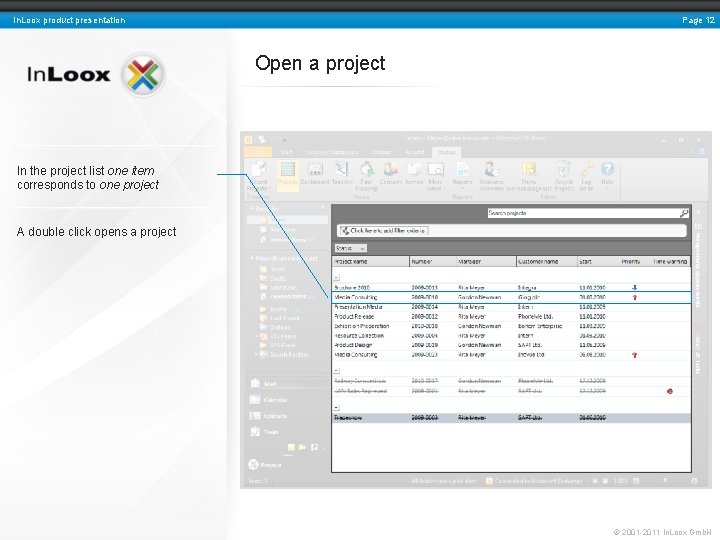Collapse the third project group above Tradeshow

tap(337, 407)
